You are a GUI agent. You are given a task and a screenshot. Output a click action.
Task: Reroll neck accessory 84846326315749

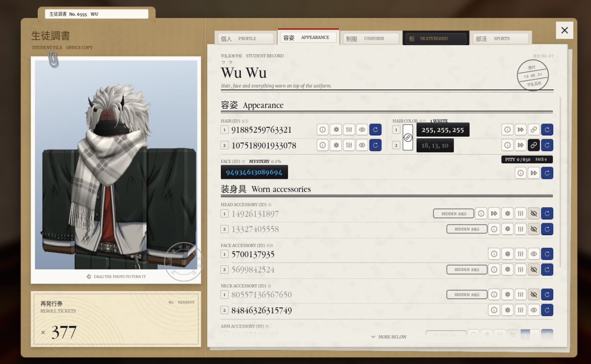pos(547,310)
